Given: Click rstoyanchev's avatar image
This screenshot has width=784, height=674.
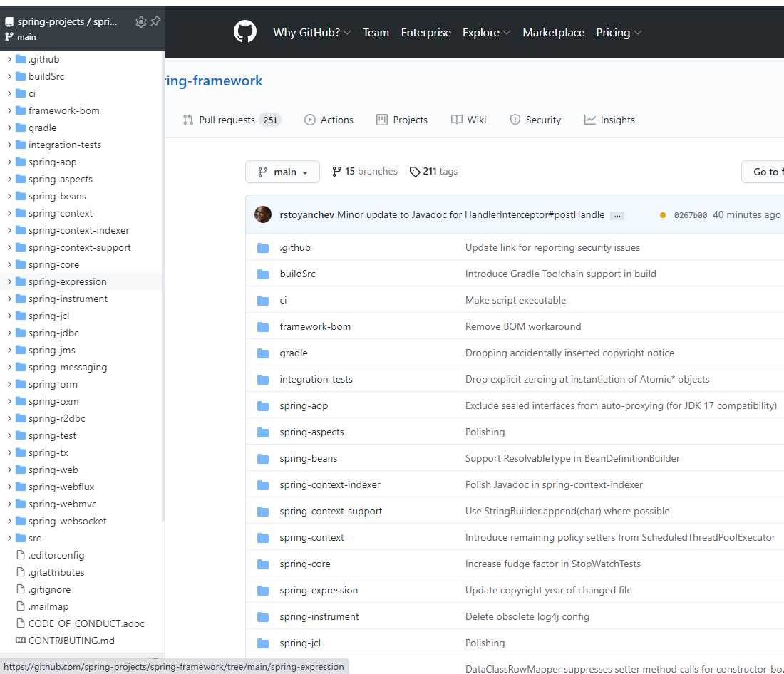Looking at the screenshot, I should 263,214.
